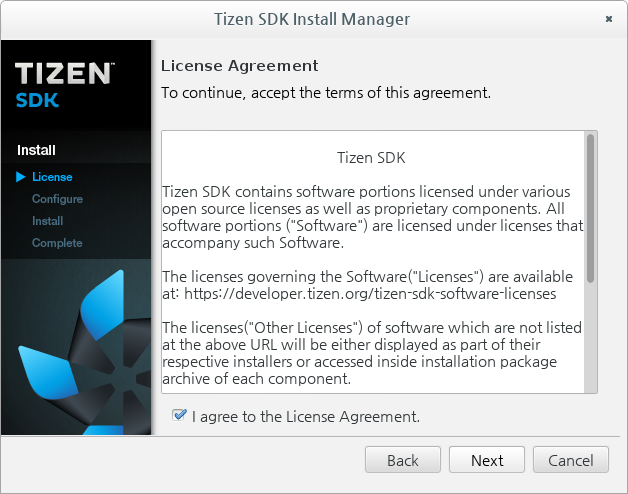628x494 pixels.
Task: Select the Configure step in sidebar
Action: tap(57, 199)
